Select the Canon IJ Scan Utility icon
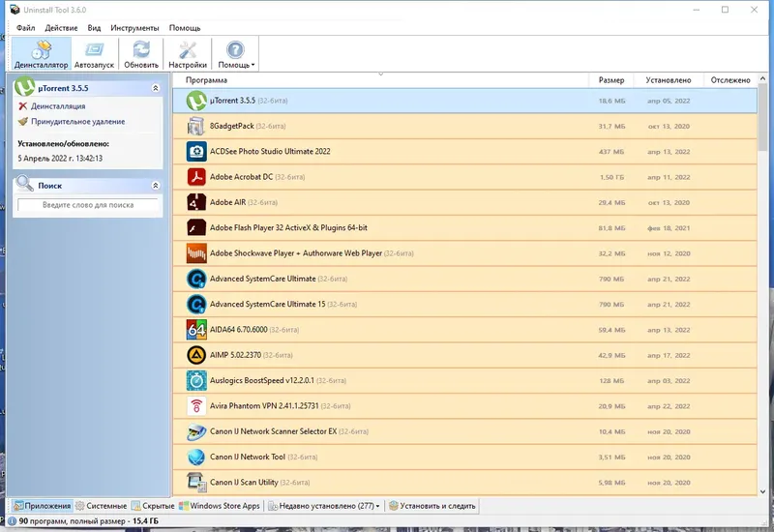 pos(196,482)
